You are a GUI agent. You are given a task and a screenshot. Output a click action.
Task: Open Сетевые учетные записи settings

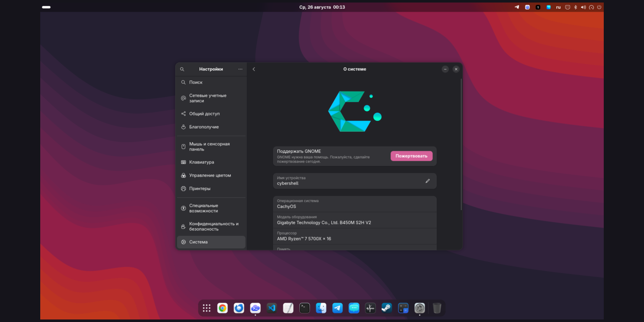point(211,98)
